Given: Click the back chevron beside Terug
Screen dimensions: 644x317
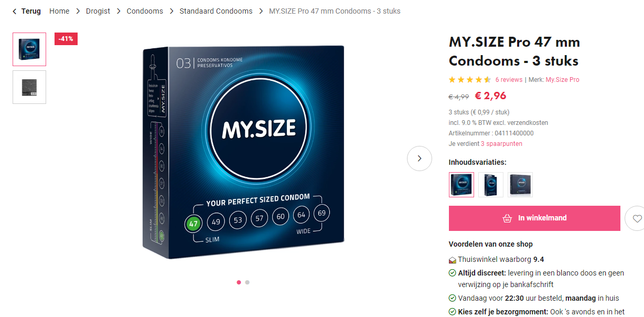Looking at the screenshot, I should 15,11.
